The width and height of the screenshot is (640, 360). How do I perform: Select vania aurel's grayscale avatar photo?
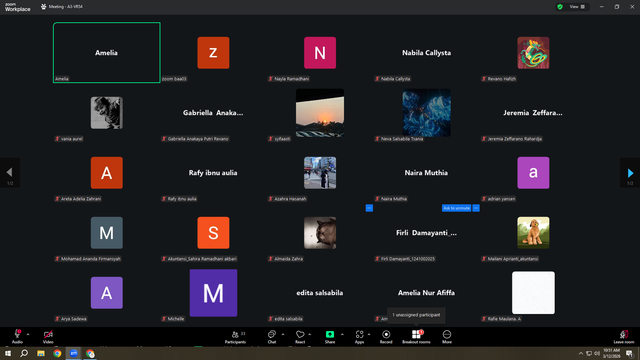pyautogui.click(x=107, y=113)
